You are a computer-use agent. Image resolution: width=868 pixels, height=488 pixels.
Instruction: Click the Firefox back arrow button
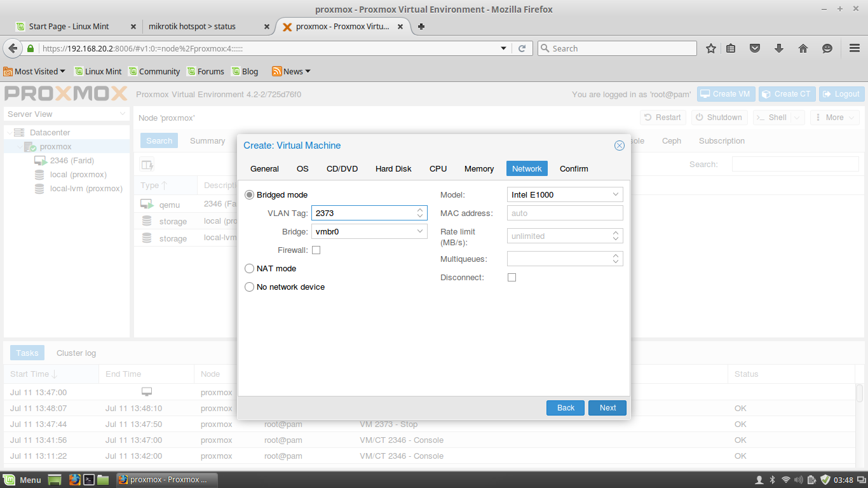click(x=12, y=48)
